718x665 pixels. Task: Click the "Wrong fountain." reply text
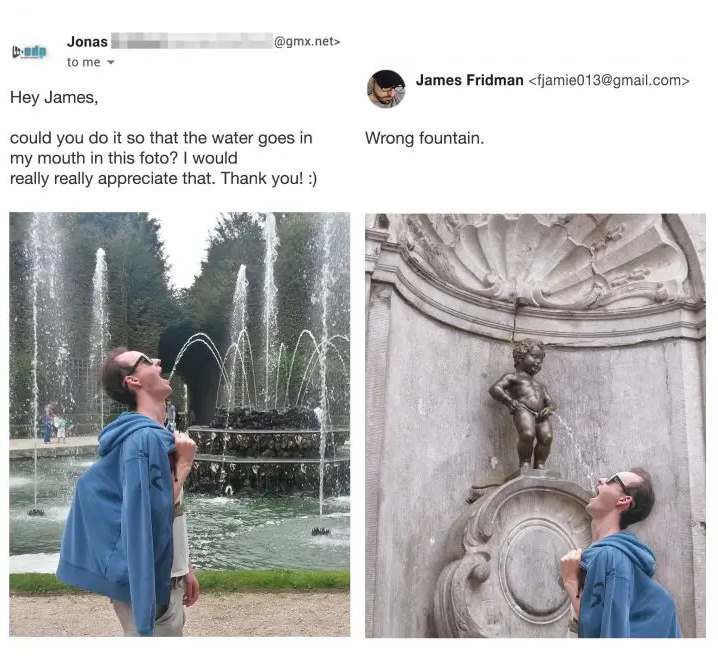[424, 138]
